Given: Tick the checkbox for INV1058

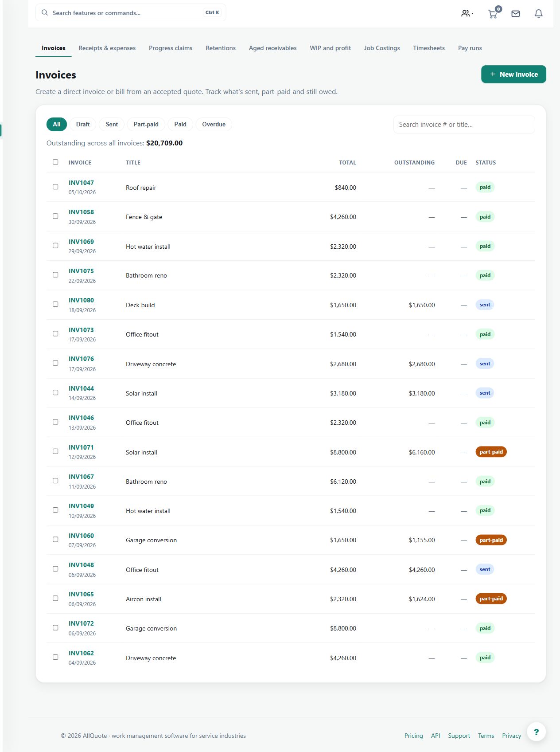Looking at the screenshot, I should [x=55, y=216].
